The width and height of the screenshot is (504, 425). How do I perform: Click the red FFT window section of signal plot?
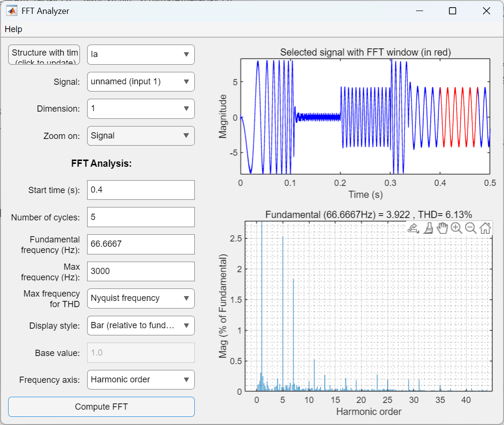click(x=459, y=117)
